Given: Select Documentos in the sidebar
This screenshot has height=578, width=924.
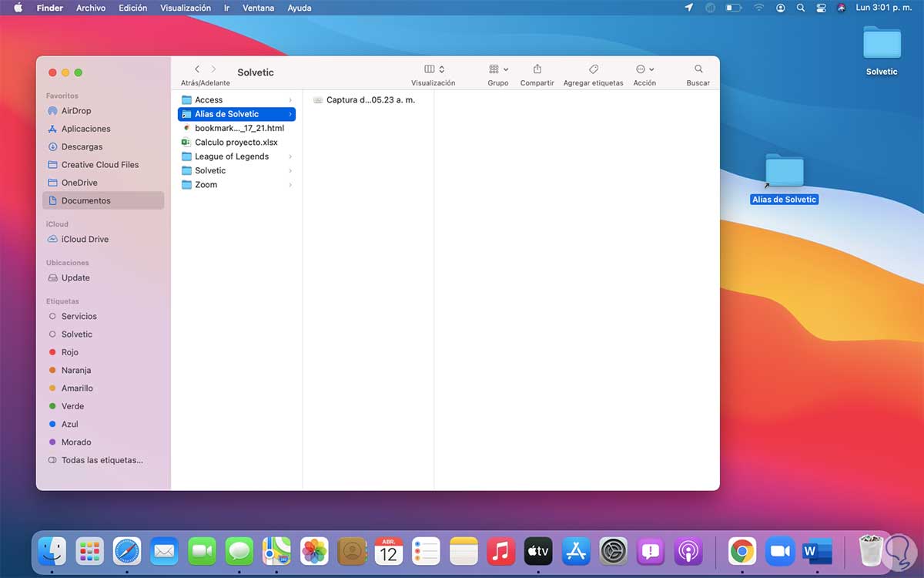Looking at the screenshot, I should pos(103,200).
